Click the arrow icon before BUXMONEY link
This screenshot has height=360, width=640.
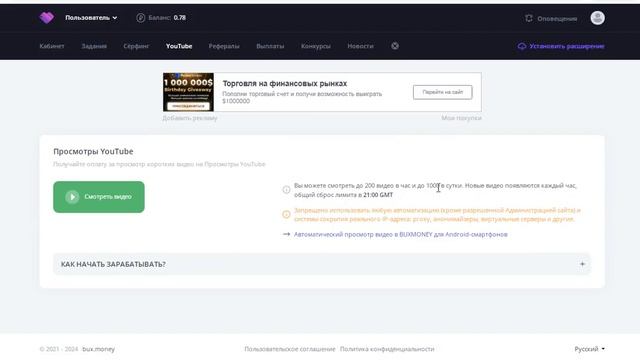pos(287,234)
